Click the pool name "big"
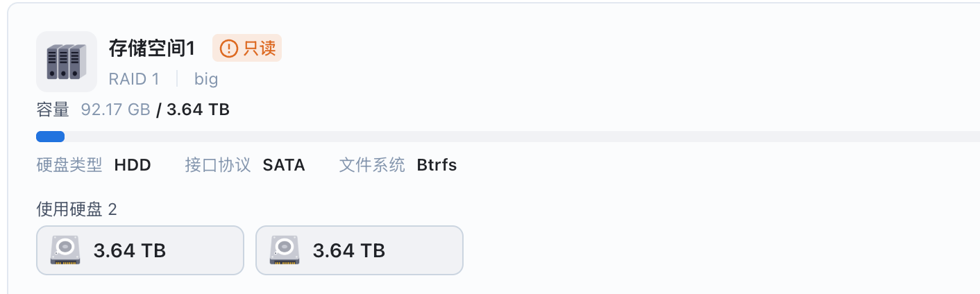The height and width of the screenshot is (294, 980). click(206, 79)
